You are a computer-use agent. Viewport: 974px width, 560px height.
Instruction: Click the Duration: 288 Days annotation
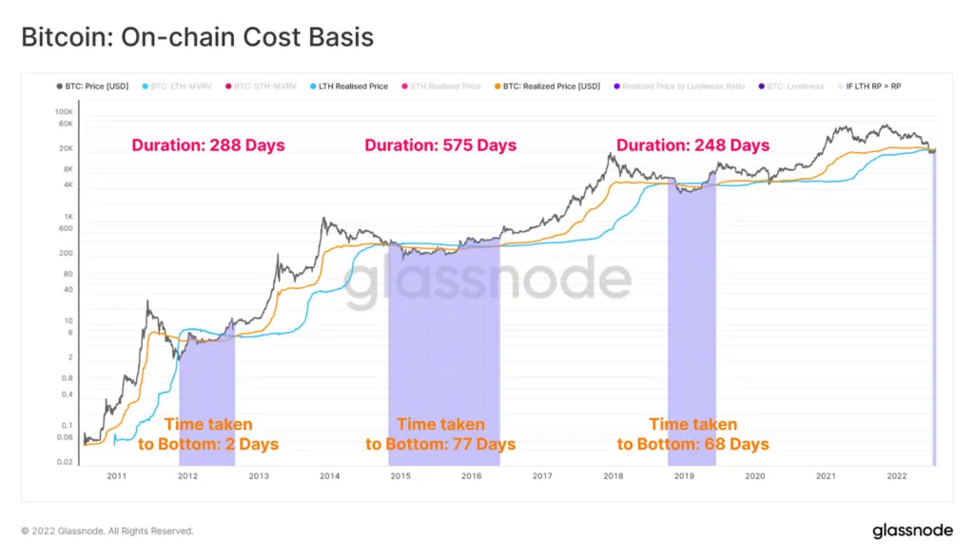click(208, 145)
